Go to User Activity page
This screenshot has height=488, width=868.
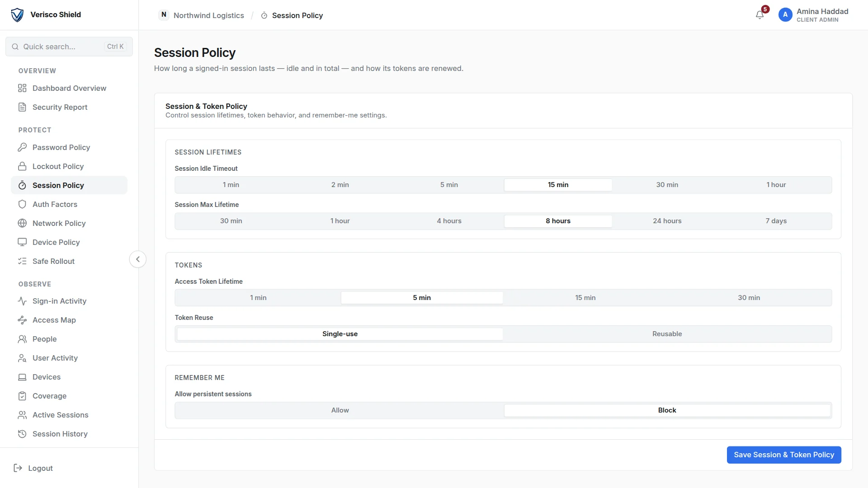coord(69,358)
